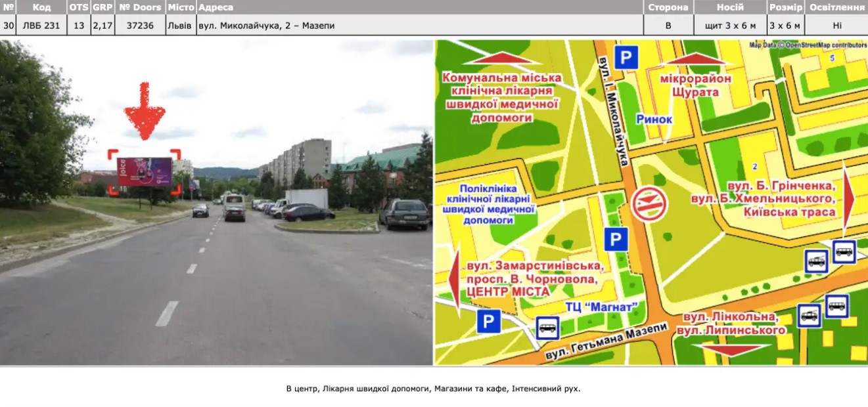
Task: Click the Освітлення column header
Action: click(836, 7)
